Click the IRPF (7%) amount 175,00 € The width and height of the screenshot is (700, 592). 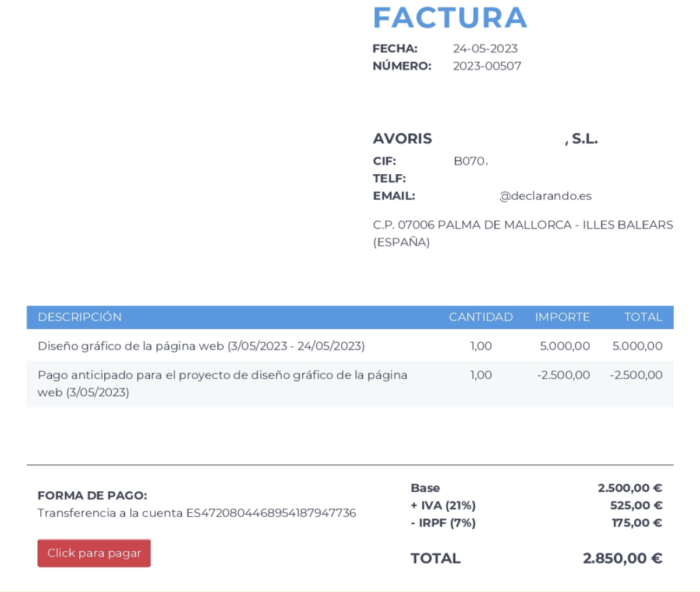[637, 523]
